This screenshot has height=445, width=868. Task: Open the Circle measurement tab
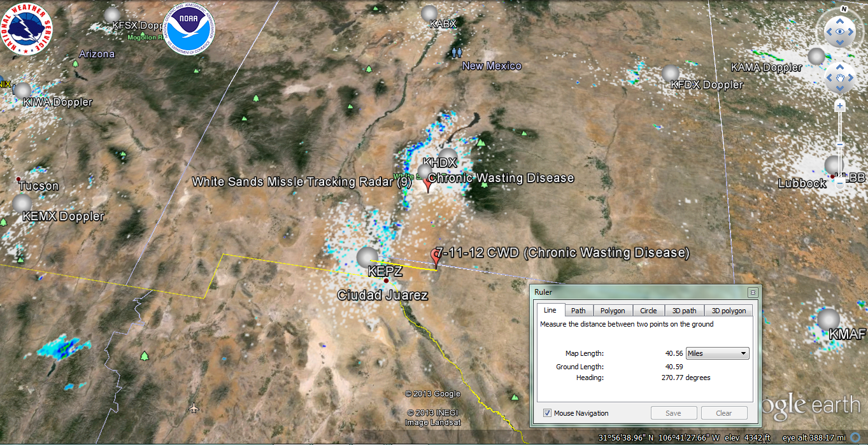pyautogui.click(x=648, y=311)
